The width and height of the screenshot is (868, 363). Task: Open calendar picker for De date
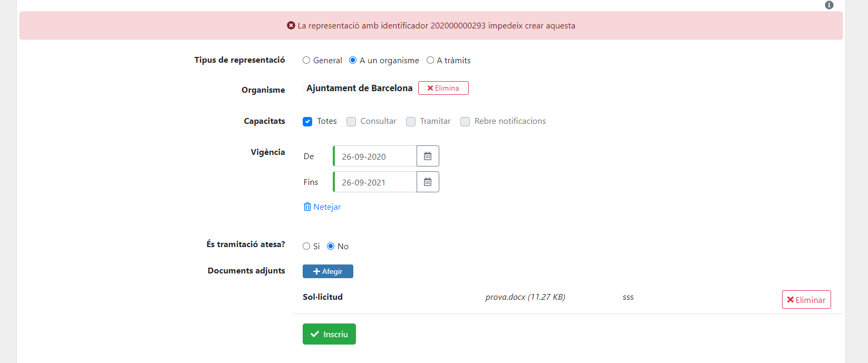tap(428, 156)
